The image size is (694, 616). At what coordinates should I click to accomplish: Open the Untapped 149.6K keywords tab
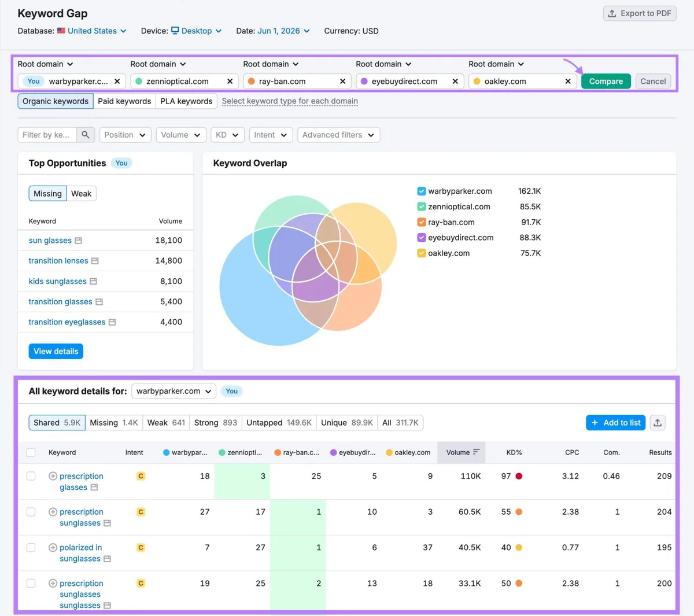click(279, 423)
